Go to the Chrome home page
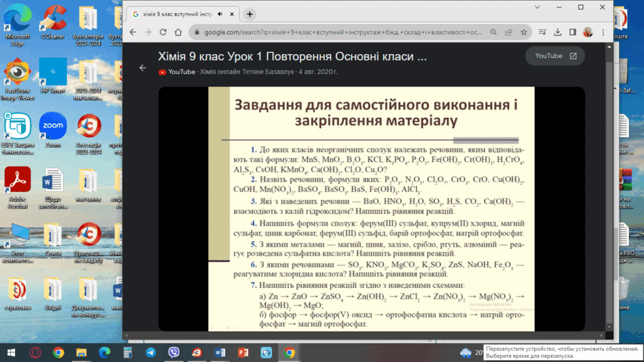The width and height of the screenshot is (644, 362). click(x=178, y=32)
